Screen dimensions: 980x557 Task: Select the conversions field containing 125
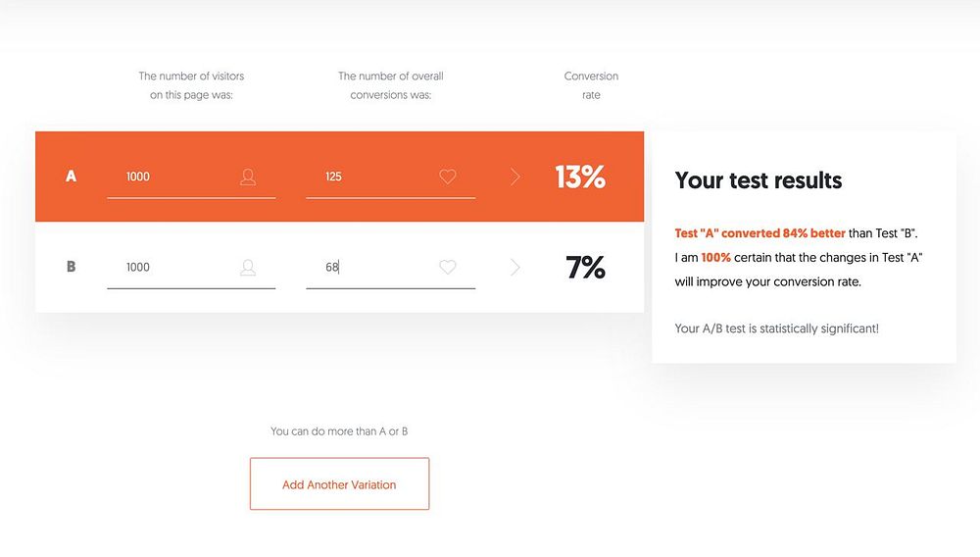(x=372, y=177)
